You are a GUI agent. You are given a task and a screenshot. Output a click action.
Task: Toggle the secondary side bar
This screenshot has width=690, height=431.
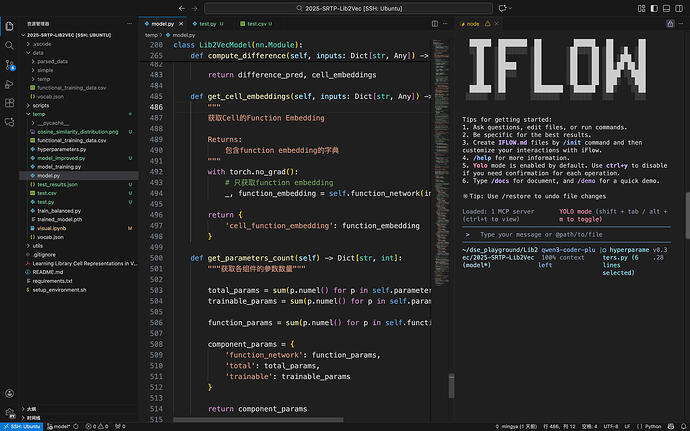coord(679,8)
